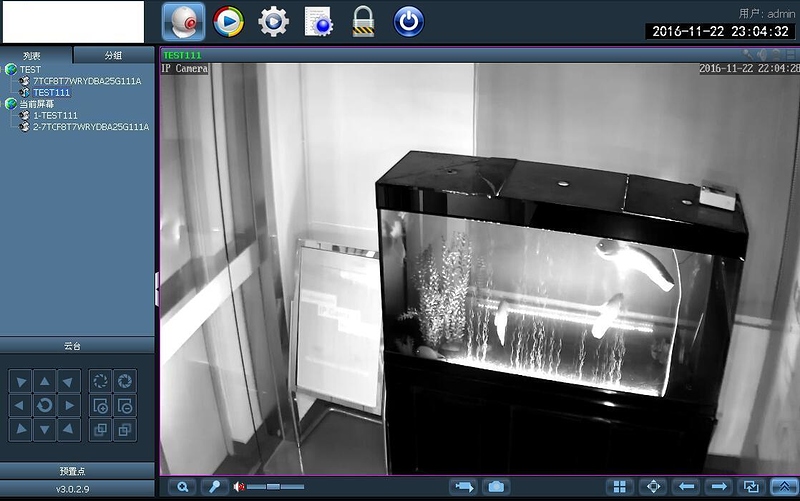
Task: Toggle the speaker mute icon
Action: 239,487
